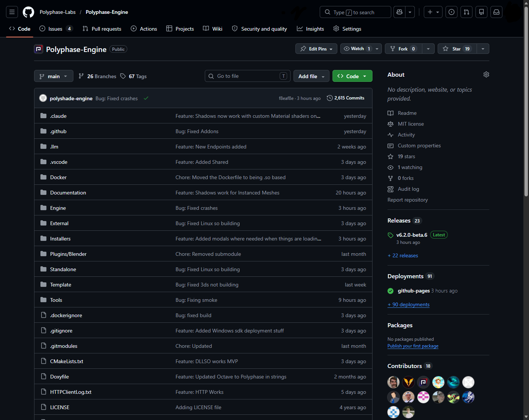Open the Settings tab
The height and width of the screenshot is (420, 529).
pos(347,29)
